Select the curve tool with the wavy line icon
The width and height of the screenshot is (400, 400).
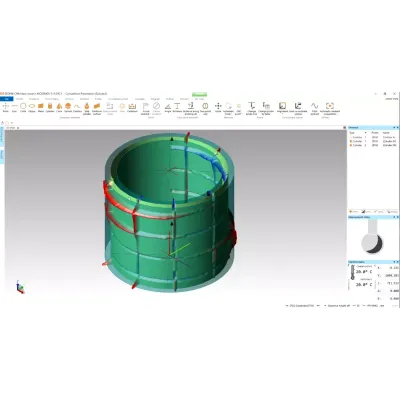tap(77, 107)
